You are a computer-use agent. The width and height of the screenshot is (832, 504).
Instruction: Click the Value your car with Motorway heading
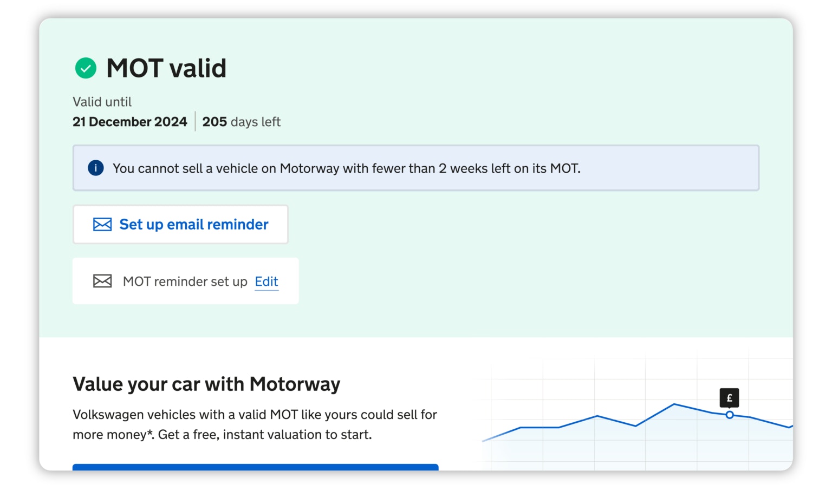click(x=206, y=384)
